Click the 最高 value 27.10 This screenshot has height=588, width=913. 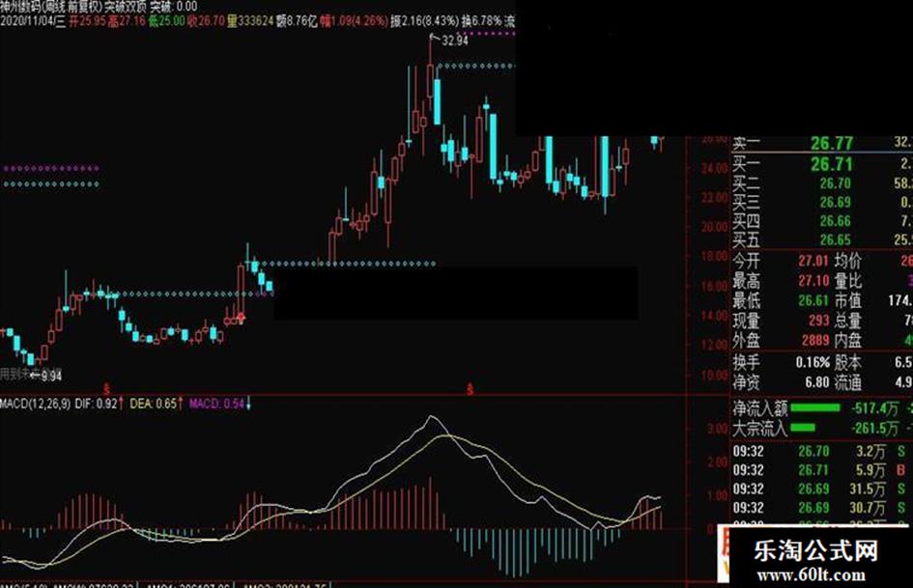click(x=813, y=281)
